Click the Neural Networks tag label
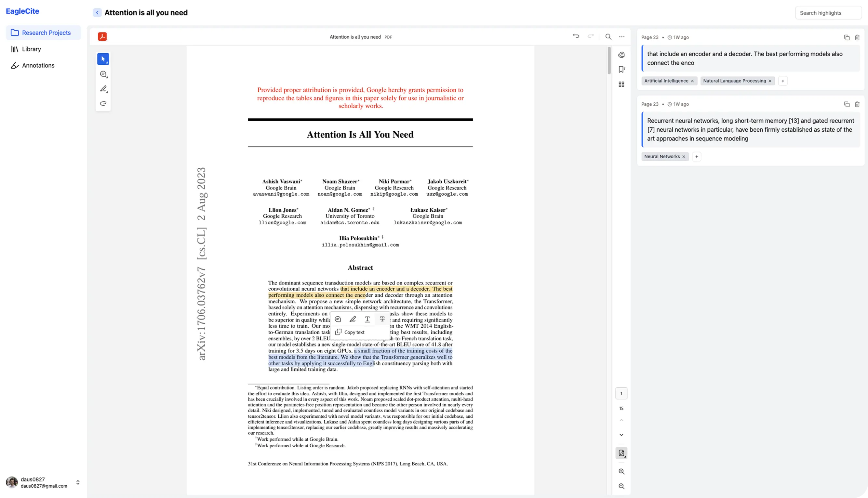The height and width of the screenshot is (498, 868). click(662, 157)
